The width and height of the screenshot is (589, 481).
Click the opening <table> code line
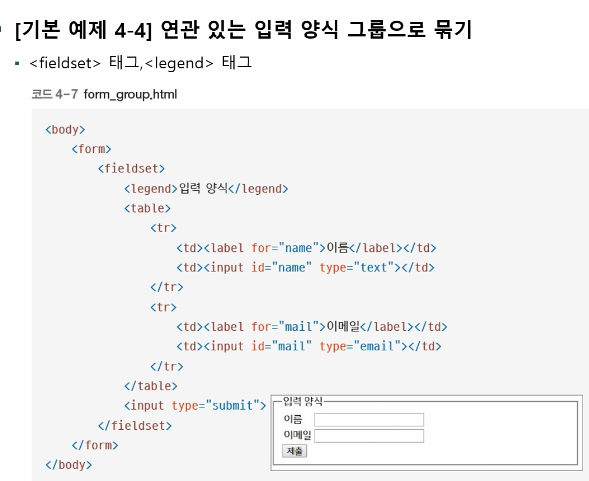[x=148, y=208]
